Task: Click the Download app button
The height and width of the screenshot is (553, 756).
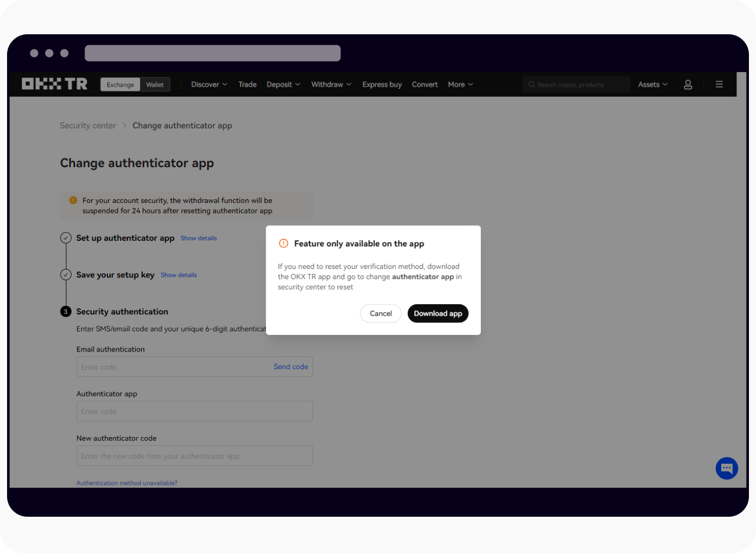Action: coord(437,313)
